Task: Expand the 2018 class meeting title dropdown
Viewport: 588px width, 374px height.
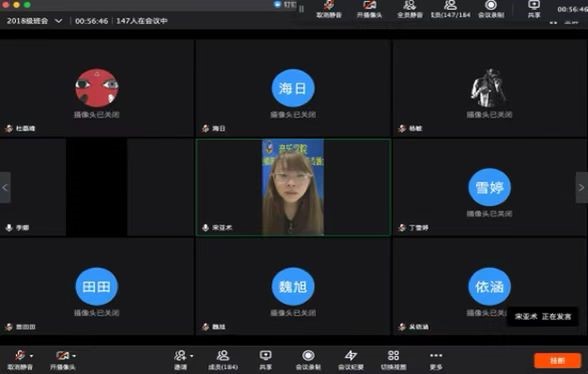Action: [x=59, y=21]
